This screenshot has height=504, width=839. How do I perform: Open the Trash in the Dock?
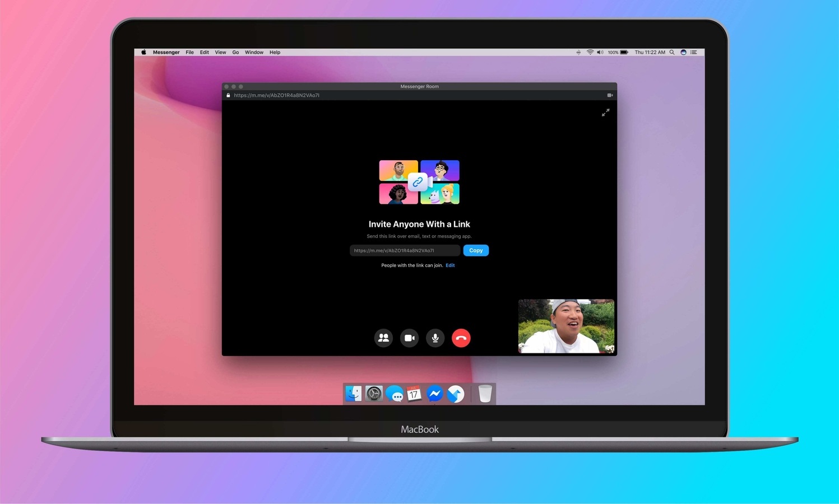click(x=485, y=394)
